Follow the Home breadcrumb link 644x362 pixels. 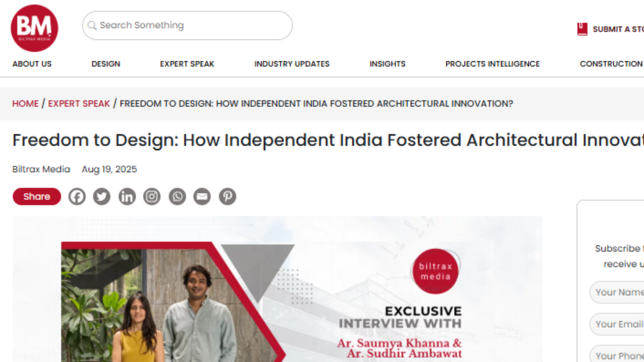click(25, 104)
